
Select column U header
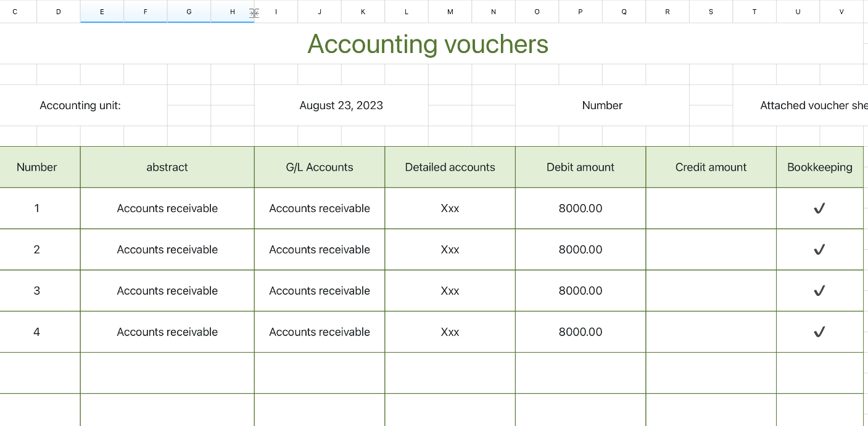(x=798, y=12)
